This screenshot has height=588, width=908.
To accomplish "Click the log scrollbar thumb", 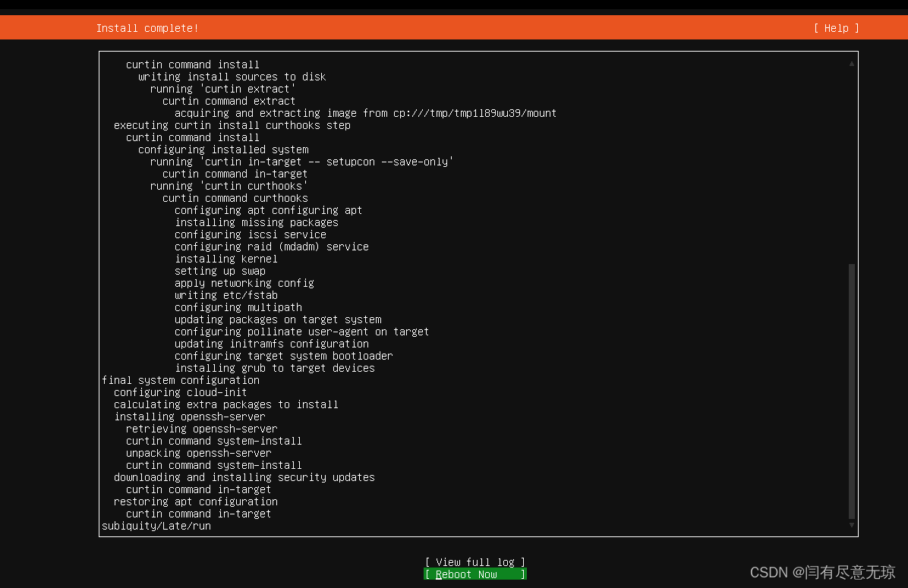I will coord(851,391).
